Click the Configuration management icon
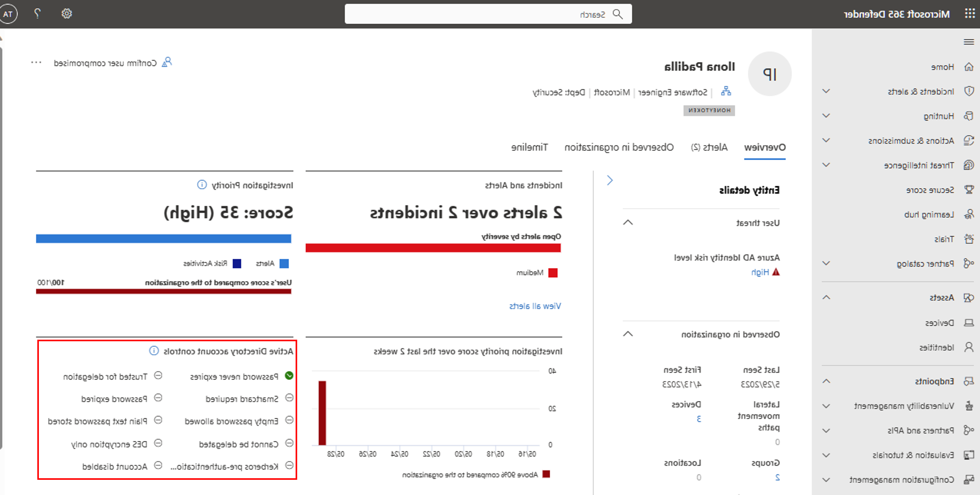 coord(969,480)
